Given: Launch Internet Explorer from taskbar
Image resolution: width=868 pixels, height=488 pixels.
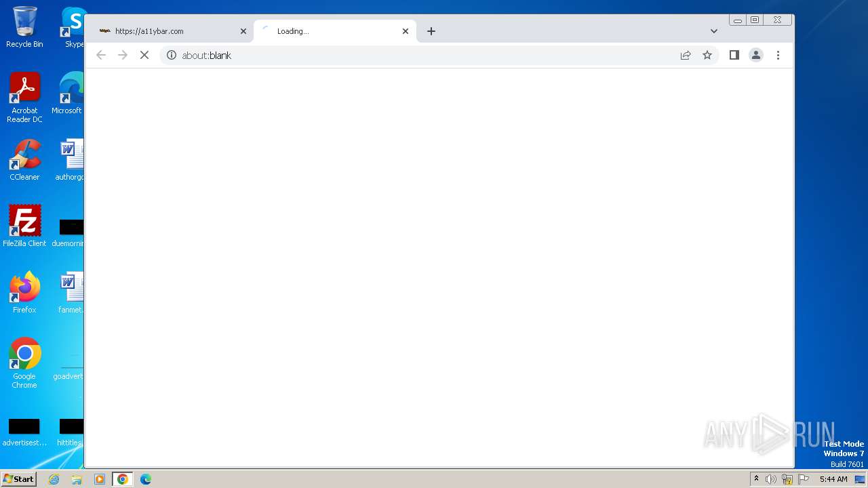Looking at the screenshot, I should click(x=54, y=479).
